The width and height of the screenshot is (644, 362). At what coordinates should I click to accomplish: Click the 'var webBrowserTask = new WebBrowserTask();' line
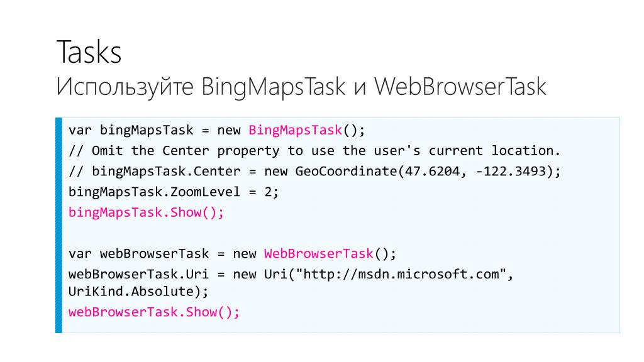click(232, 254)
